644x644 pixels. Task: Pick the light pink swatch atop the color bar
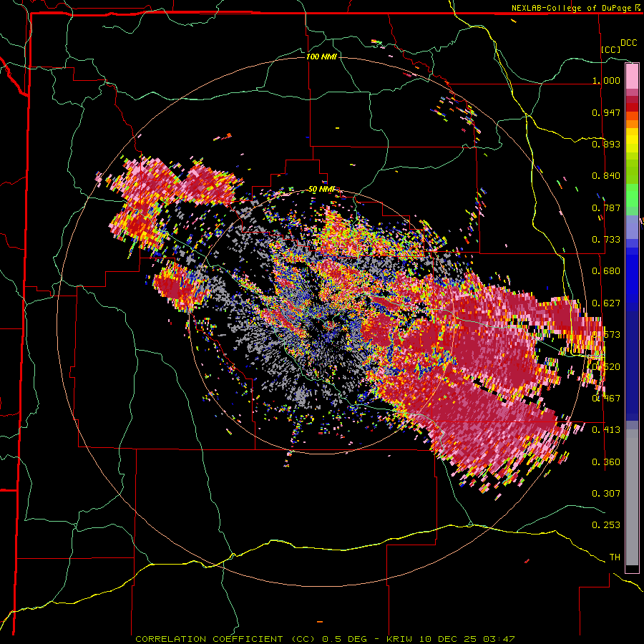[x=632, y=76]
